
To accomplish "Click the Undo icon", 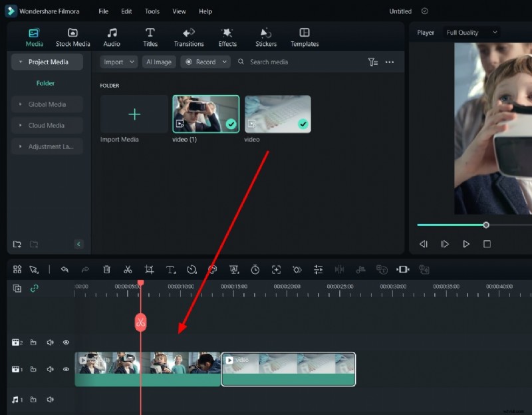I will click(x=65, y=269).
